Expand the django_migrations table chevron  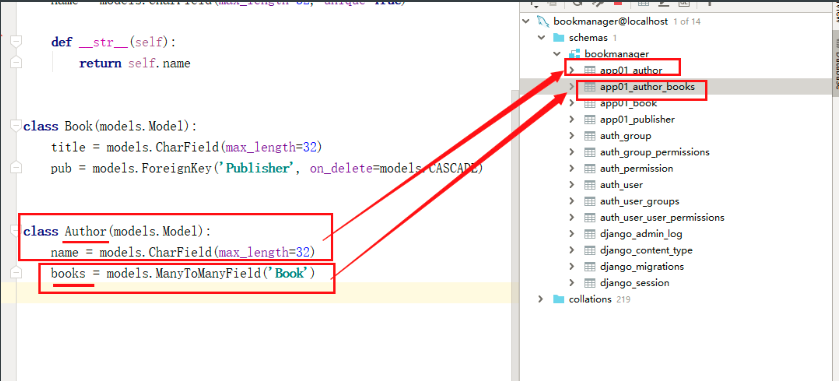coord(572,266)
